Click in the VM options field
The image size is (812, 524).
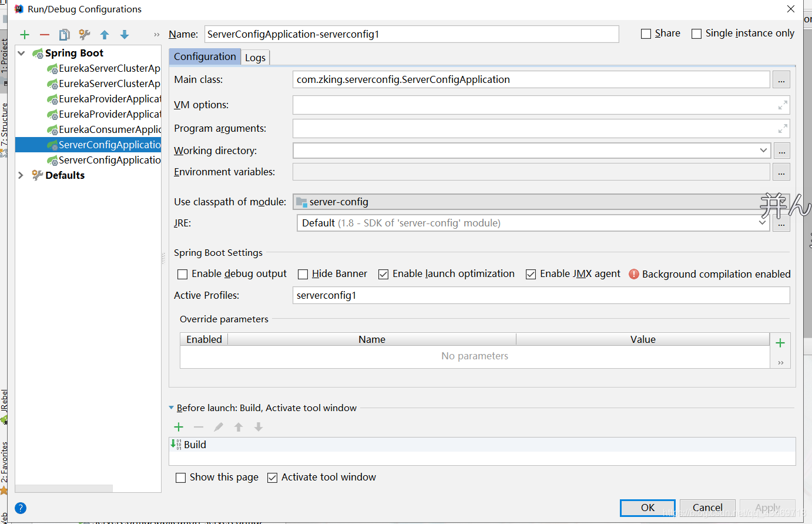(x=541, y=105)
